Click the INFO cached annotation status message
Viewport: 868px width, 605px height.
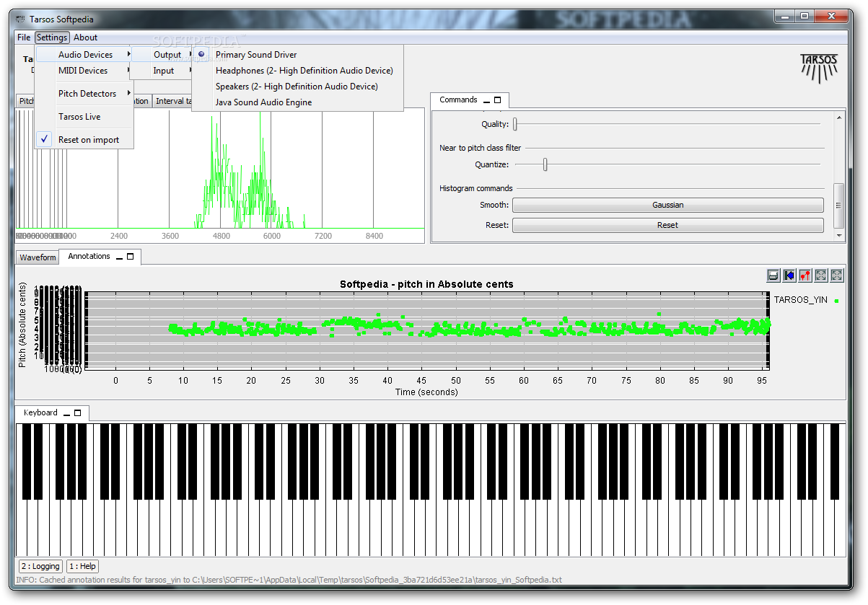point(289,580)
